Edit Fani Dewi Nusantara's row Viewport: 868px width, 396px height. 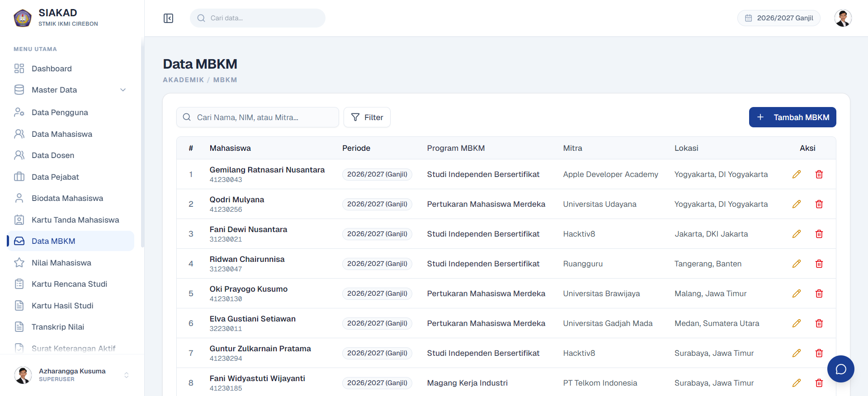[797, 234]
